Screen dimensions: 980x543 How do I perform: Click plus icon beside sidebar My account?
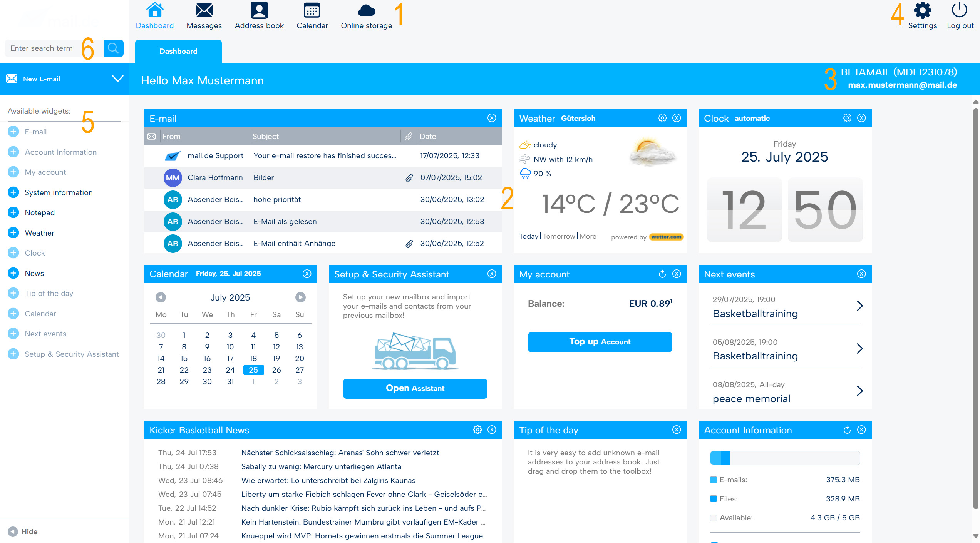click(x=13, y=172)
